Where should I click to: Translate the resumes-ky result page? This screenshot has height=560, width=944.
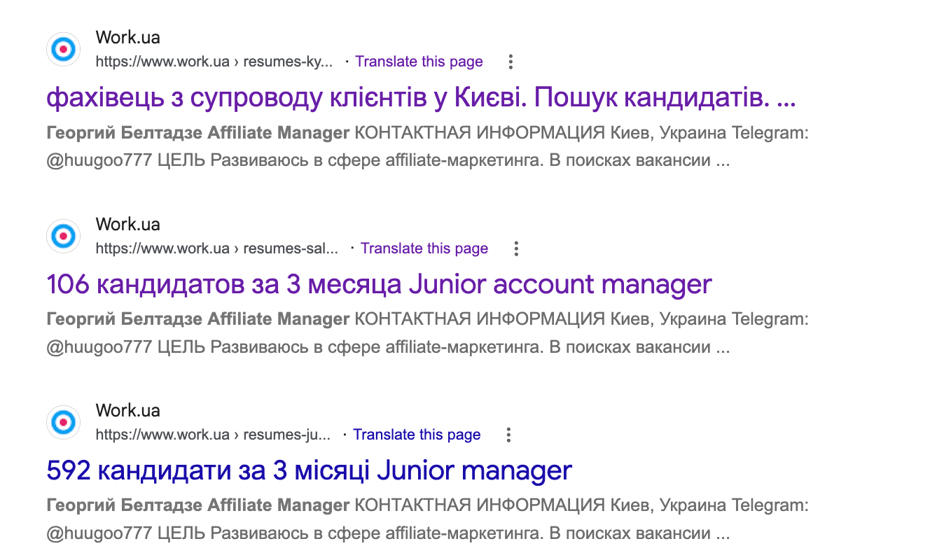pos(419,62)
